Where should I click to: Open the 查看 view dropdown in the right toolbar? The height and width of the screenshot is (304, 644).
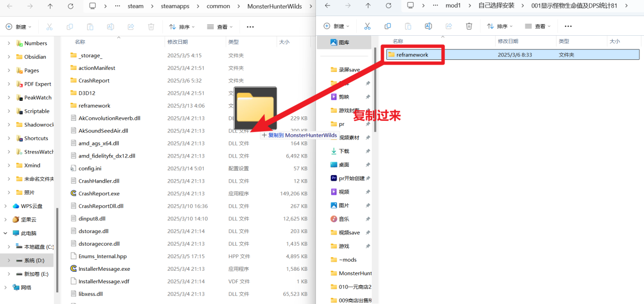tap(541, 26)
